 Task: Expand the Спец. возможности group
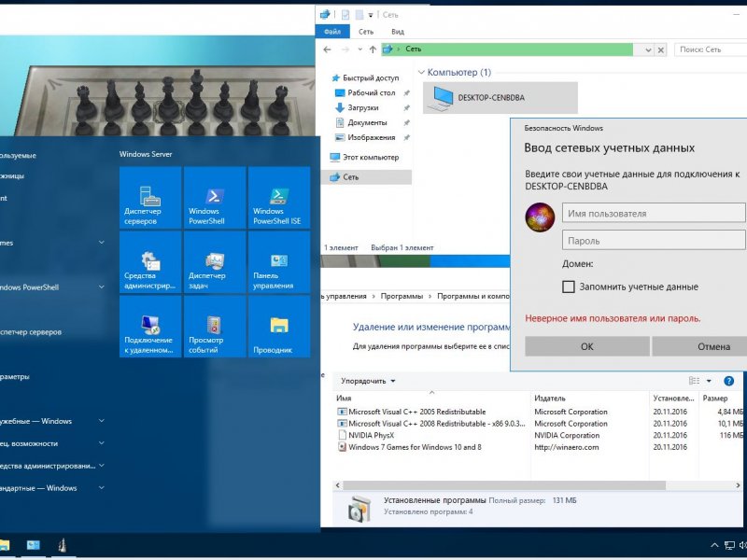[102, 443]
